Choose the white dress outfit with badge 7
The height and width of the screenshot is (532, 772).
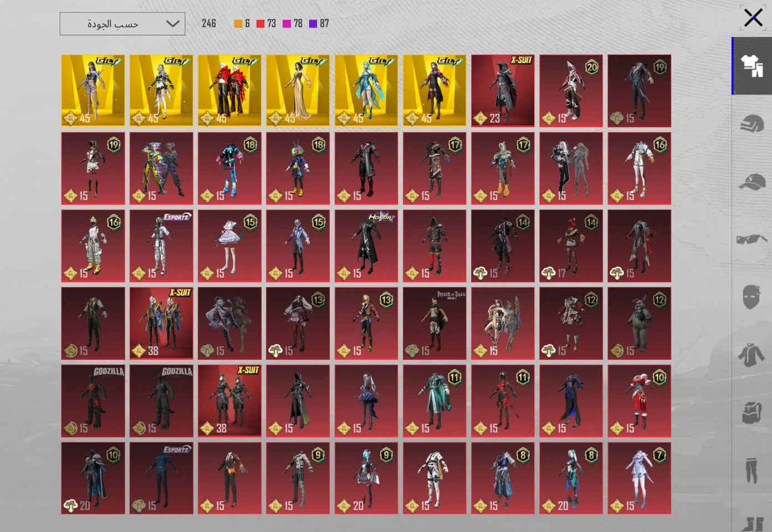click(x=639, y=478)
